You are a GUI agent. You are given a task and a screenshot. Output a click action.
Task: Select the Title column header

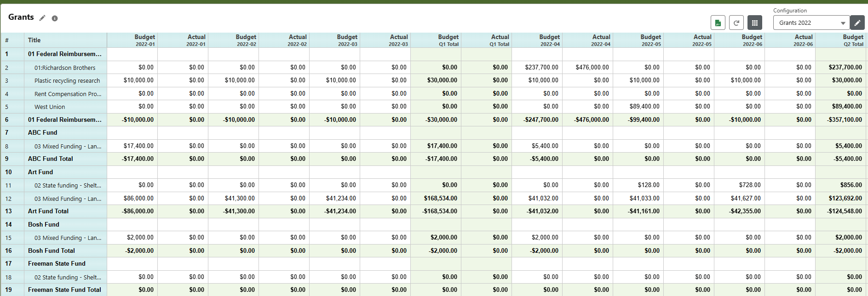point(65,40)
